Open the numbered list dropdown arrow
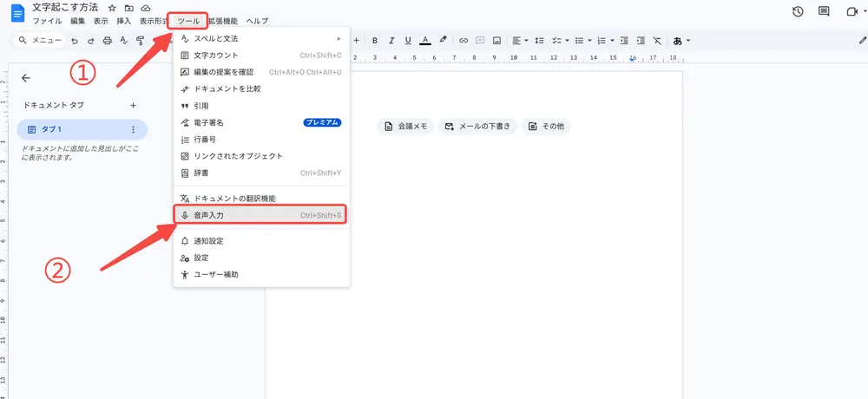 (612, 41)
